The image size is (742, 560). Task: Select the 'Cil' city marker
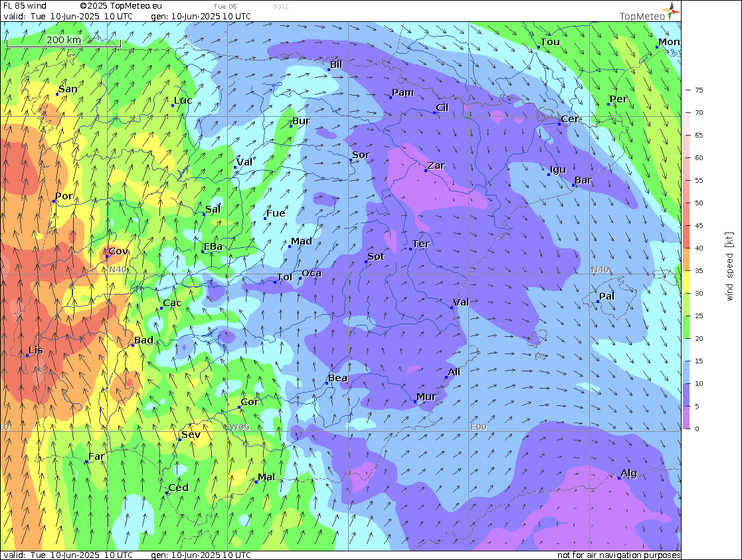[x=434, y=113]
